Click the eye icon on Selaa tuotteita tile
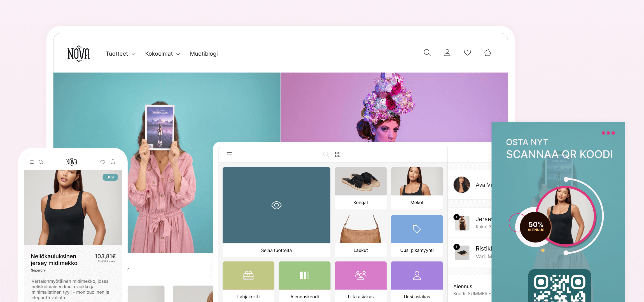Screen dimensions: 644x302 click(276, 205)
